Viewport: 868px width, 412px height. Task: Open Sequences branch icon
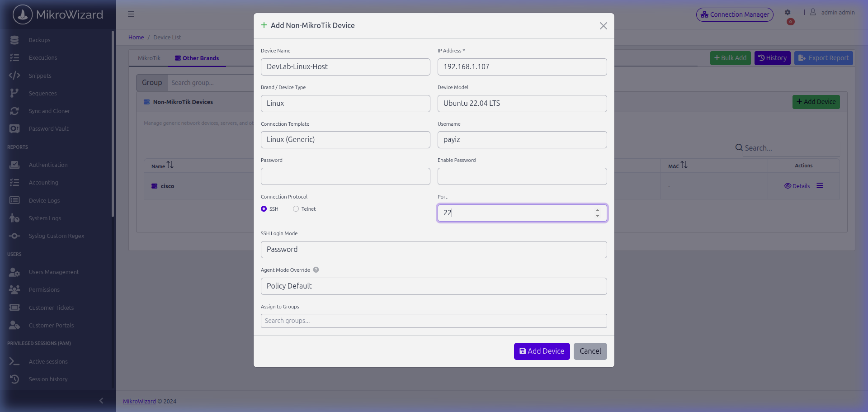coord(14,93)
